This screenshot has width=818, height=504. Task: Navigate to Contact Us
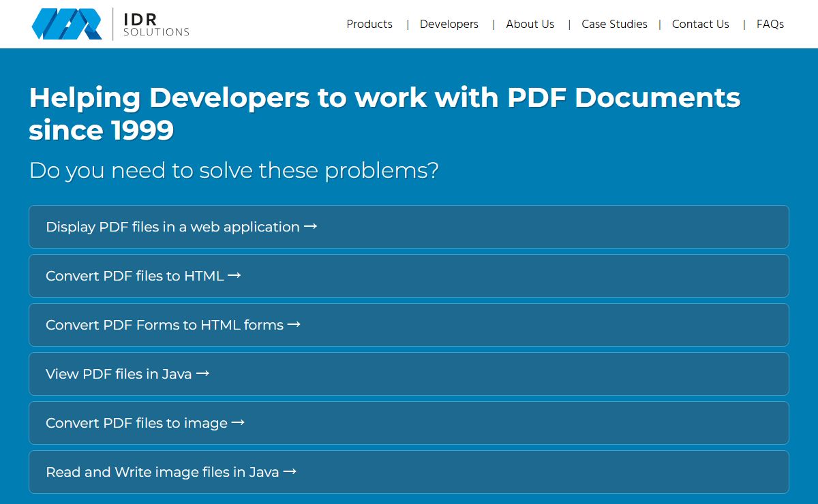[x=701, y=24]
